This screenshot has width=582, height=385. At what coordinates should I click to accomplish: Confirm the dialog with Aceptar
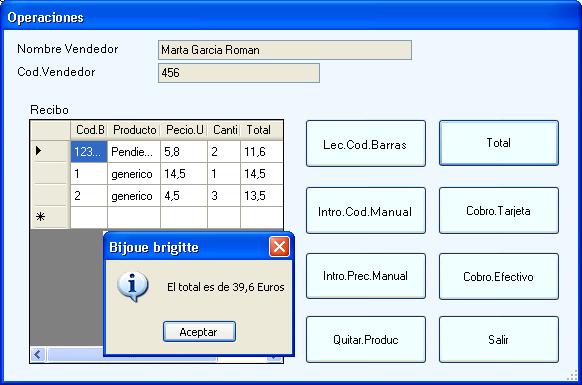[199, 332]
